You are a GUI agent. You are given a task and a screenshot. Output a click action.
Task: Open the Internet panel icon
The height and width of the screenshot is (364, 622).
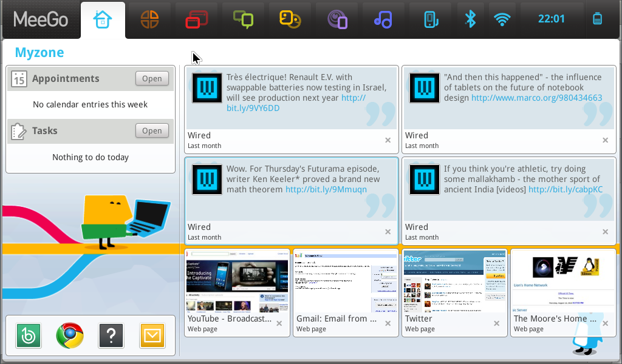(337, 19)
